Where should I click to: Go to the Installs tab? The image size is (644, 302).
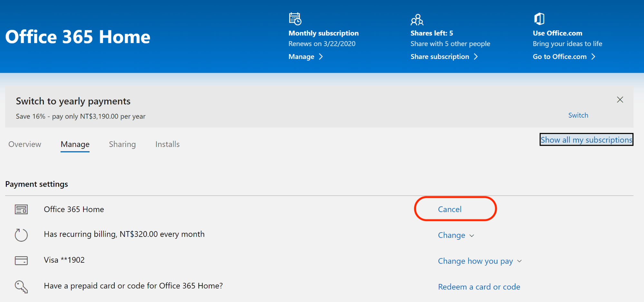[x=167, y=144]
